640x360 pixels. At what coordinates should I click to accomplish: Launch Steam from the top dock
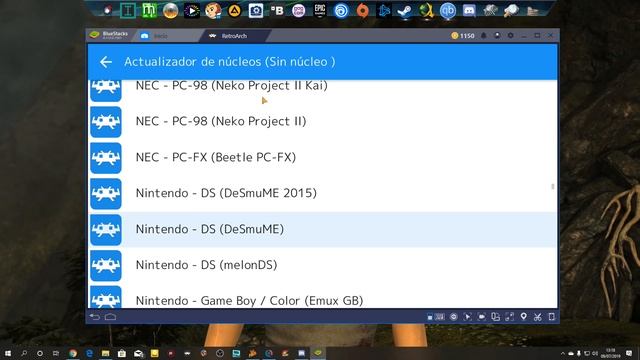[405, 11]
